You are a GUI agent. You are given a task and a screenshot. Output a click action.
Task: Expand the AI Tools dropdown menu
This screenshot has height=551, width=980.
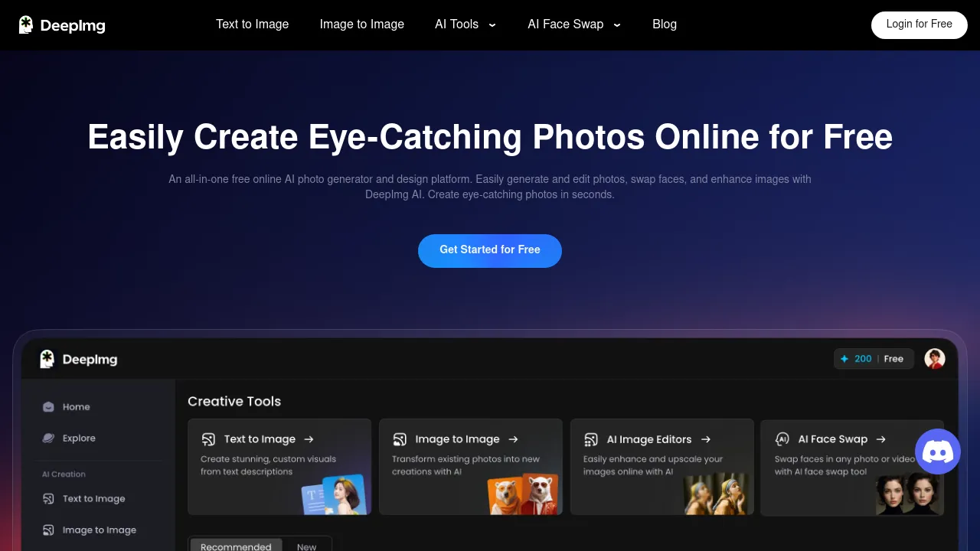click(x=465, y=24)
